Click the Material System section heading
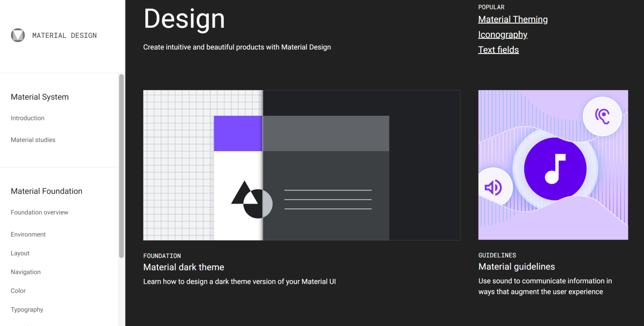Image resolution: width=644 pixels, height=326 pixels. [40, 97]
